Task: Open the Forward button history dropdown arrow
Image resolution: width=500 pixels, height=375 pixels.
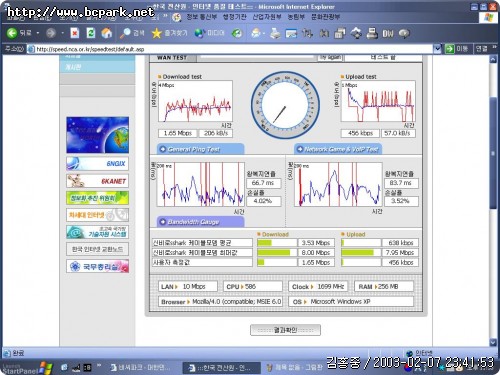Action: (x=62, y=33)
